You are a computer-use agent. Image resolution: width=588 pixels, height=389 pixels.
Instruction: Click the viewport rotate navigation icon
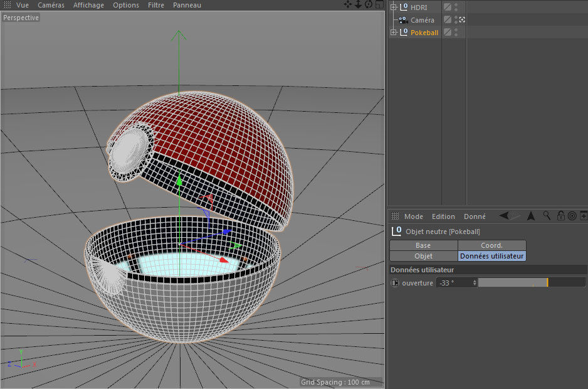point(369,4)
